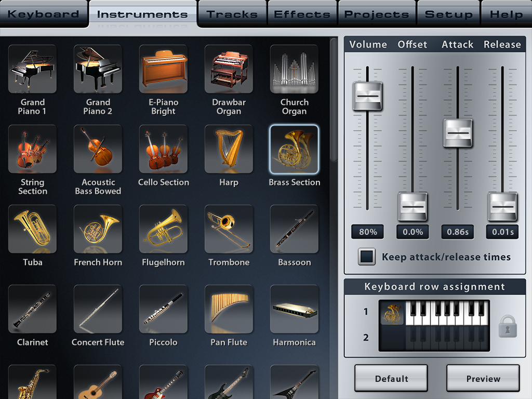The height and width of the screenshot is (399, 532).
Task: Enable Keep attack/release times checkbox
Action: pos(366,257)
